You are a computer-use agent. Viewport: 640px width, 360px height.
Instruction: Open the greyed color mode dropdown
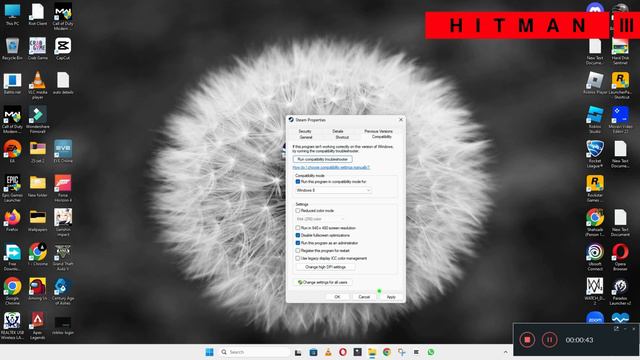click(x=320, y=219)
